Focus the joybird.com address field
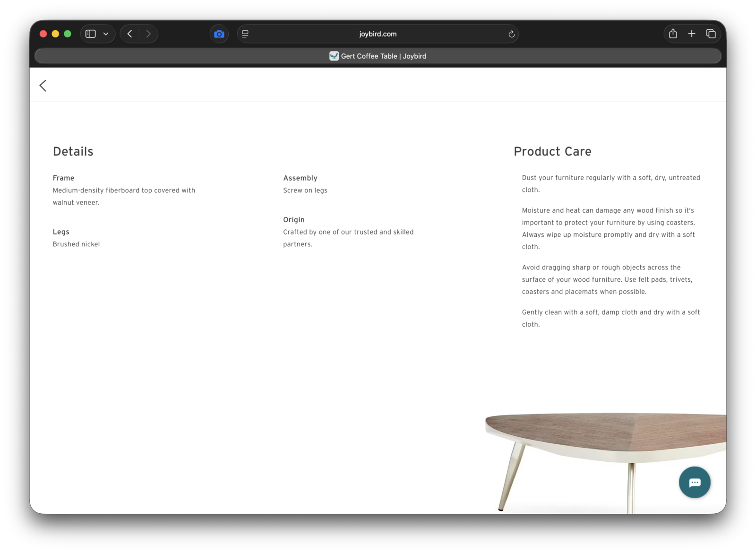 378,34
